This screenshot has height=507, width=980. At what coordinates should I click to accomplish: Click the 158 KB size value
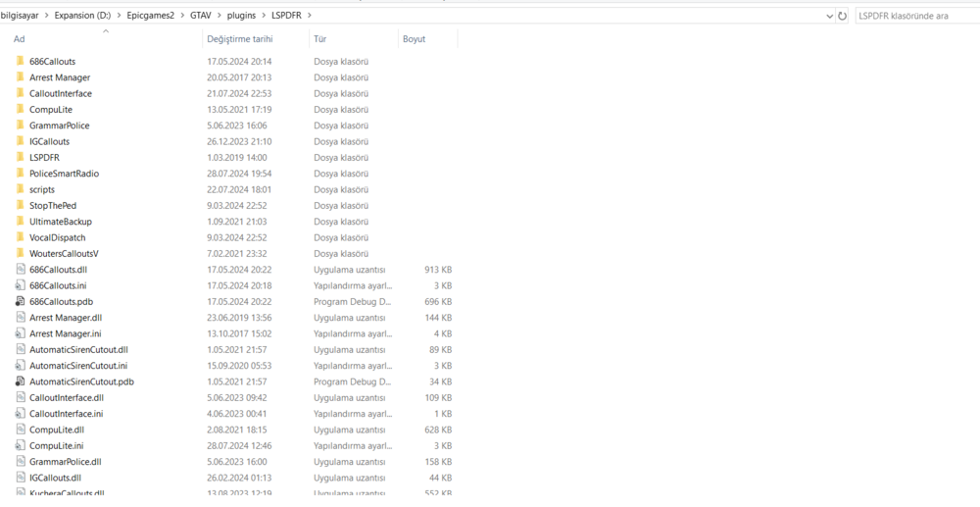tap(438, 461)
